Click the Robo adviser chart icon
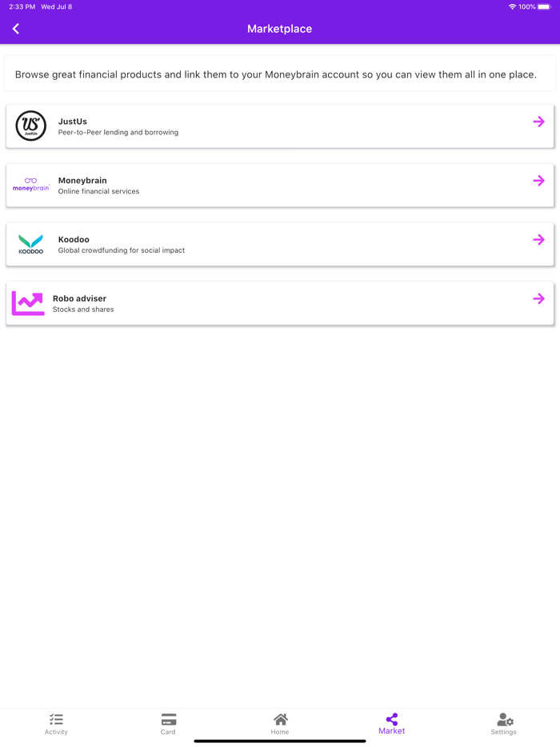 coord(27,303)
